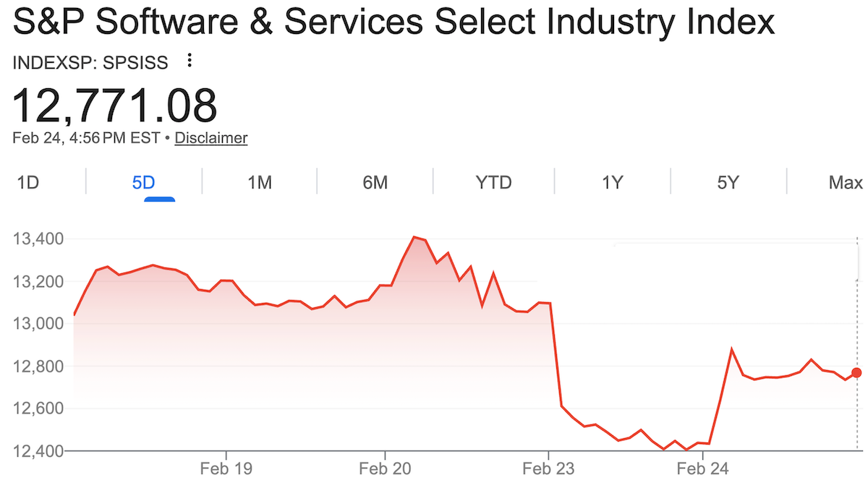The width and height of the screenshot is (868, 488).
Task: Click the red endpoint marker on the chart
Action: (x=855, y=372)
